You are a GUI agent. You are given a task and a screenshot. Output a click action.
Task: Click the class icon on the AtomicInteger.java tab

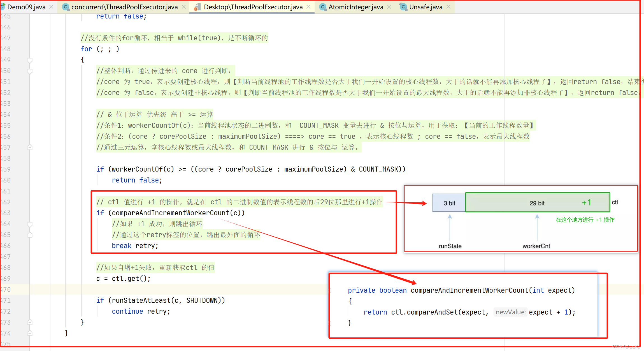[x=323, y=7]
